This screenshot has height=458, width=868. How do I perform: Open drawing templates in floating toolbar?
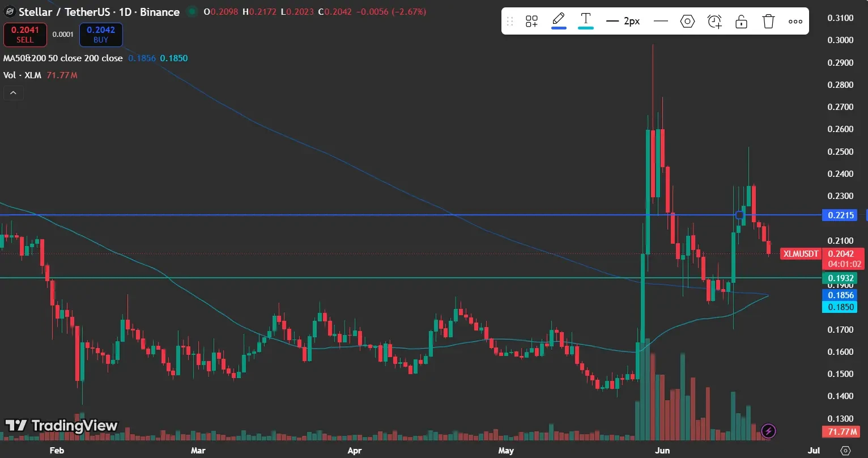[x=531, y=22]
